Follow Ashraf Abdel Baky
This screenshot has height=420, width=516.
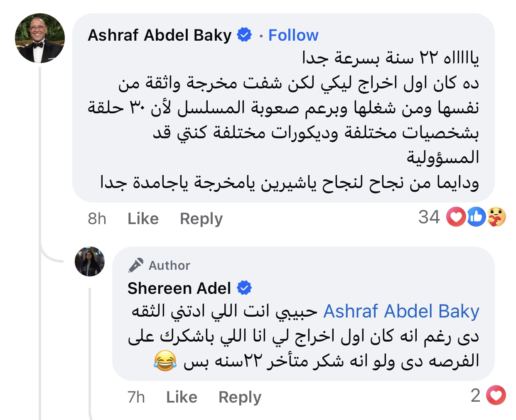click(293, 36)
